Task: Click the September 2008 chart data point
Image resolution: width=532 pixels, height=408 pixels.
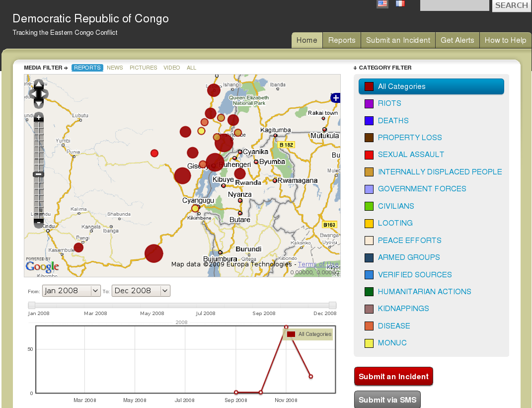Action: (236, 393)
